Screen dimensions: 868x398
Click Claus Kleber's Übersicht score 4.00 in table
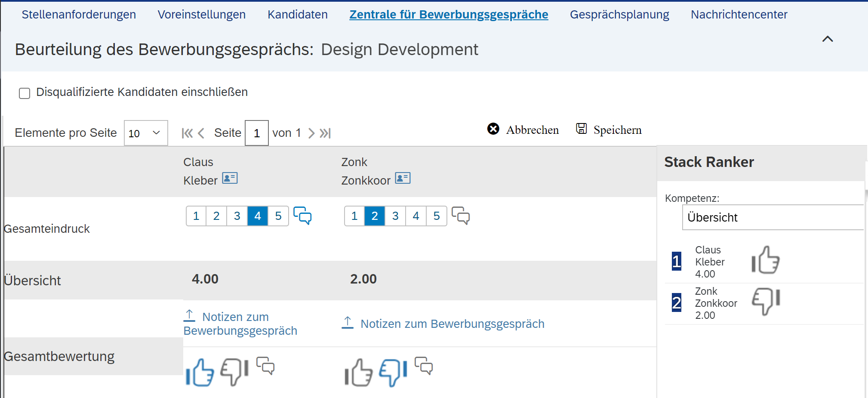205,279
